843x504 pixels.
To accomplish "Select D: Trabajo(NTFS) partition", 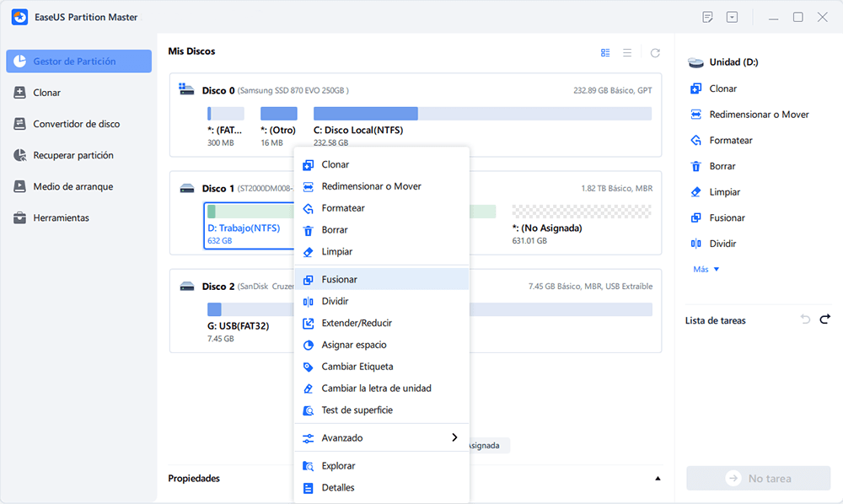I will click(x=249, y=226).
